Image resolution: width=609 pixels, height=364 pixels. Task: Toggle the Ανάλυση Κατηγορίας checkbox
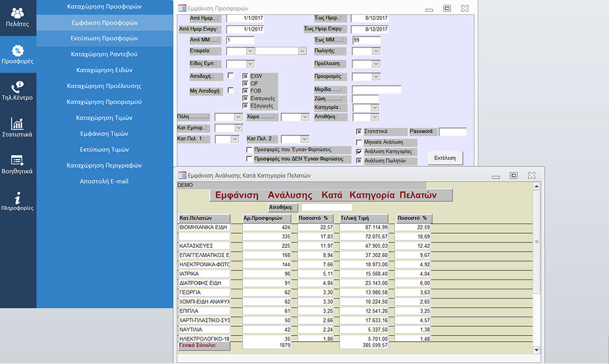click(x=359, y=151)
